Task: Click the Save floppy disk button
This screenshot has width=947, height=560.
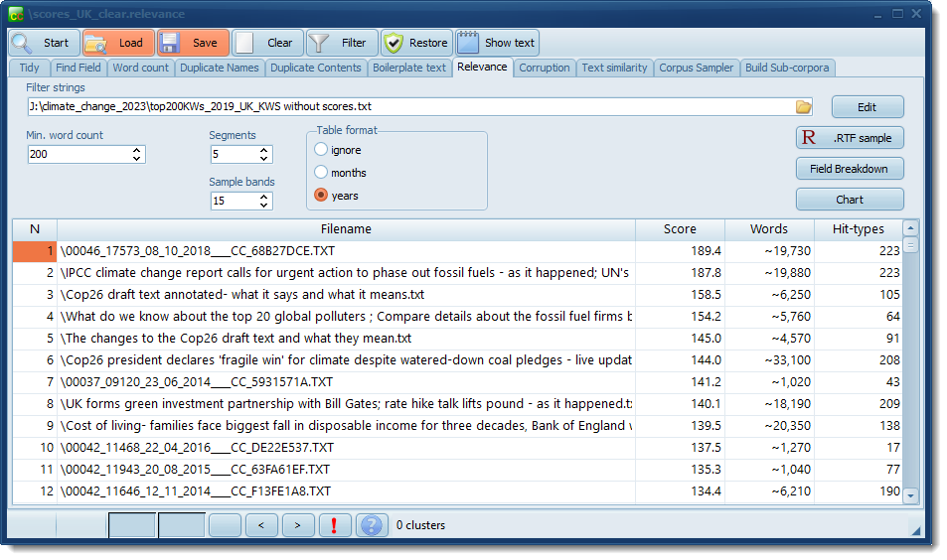Action: (193, 43)
